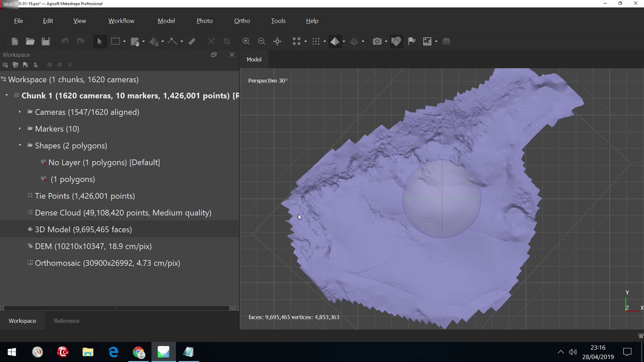Click the Add Marker flag icon in Workspace toolbar

tap(25, 65)
